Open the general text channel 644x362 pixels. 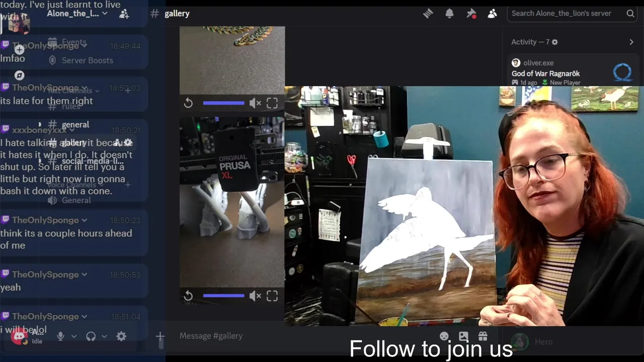75,125
